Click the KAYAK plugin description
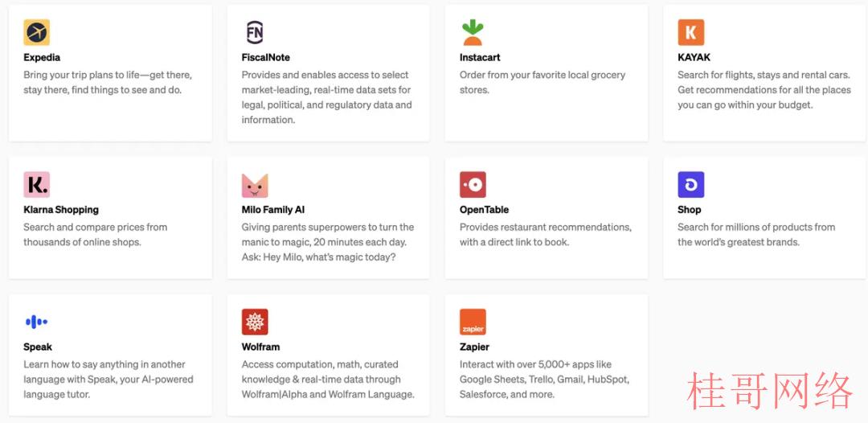868x423 pixels. [x=764, y=90]
